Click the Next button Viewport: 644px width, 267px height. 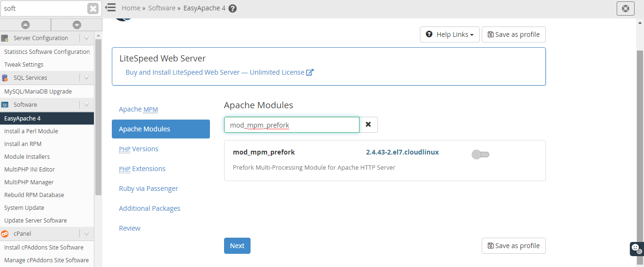[237, 246]
